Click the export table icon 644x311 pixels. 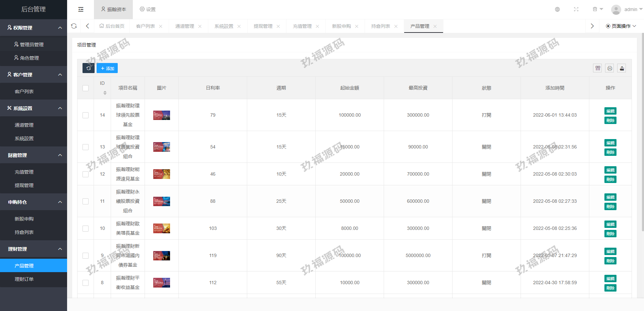pos(622,68)
